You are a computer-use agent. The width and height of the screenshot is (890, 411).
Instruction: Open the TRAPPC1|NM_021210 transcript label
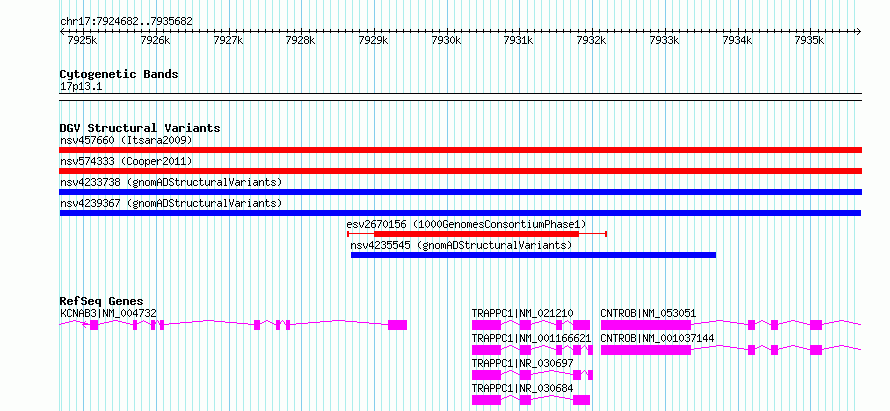(523, 313)
